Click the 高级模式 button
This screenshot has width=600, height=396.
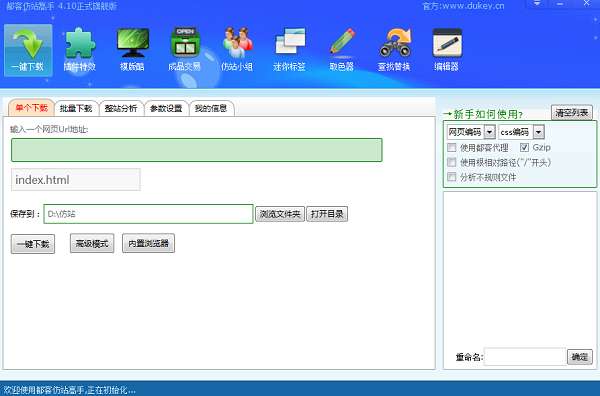click(92, 243)
